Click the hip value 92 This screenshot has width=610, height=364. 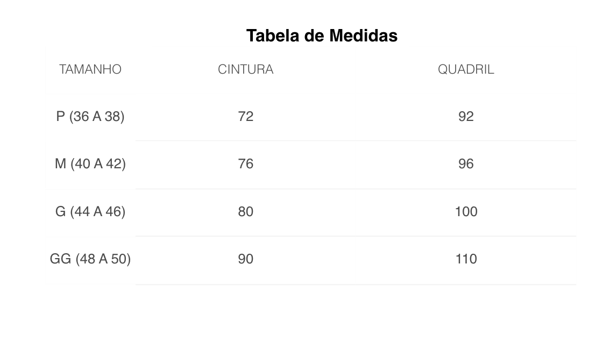point(466,116)
